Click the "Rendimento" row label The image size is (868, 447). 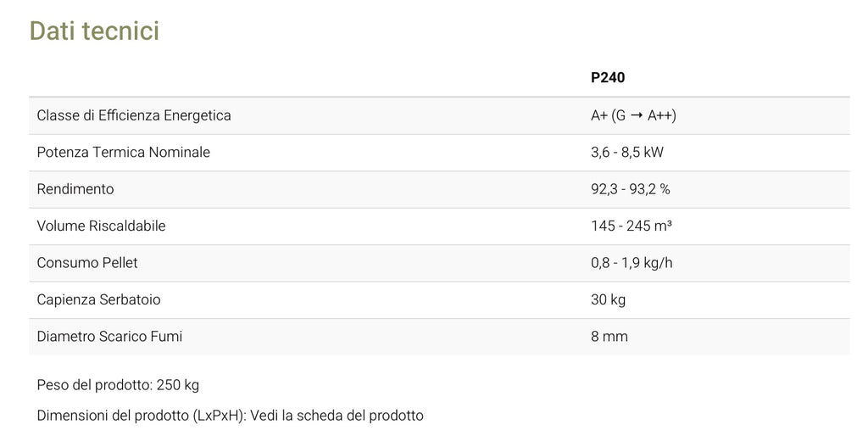(x=75, y=189)
